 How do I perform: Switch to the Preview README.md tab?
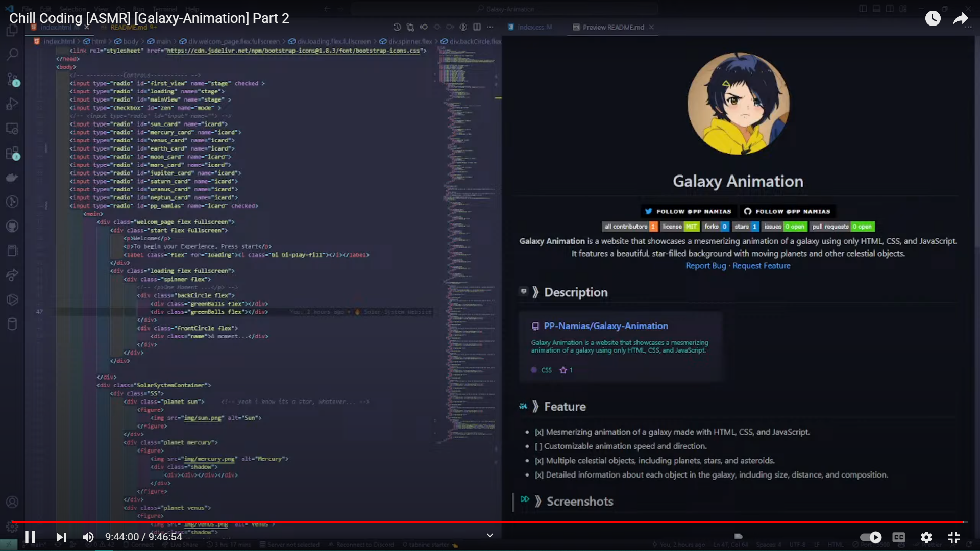coord(612,27)
